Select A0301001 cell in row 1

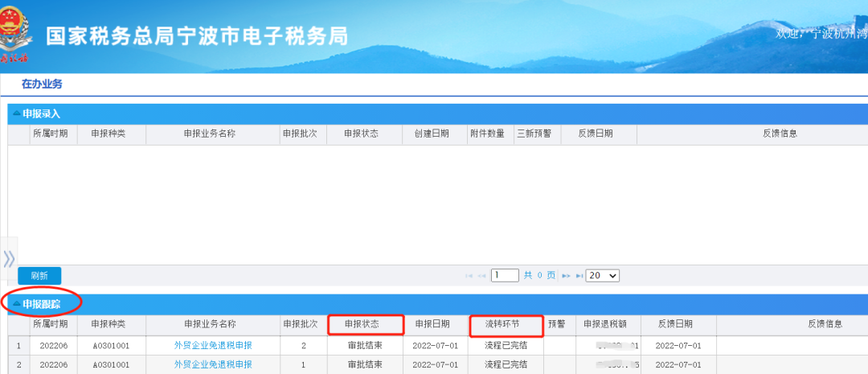click(111, 346)
